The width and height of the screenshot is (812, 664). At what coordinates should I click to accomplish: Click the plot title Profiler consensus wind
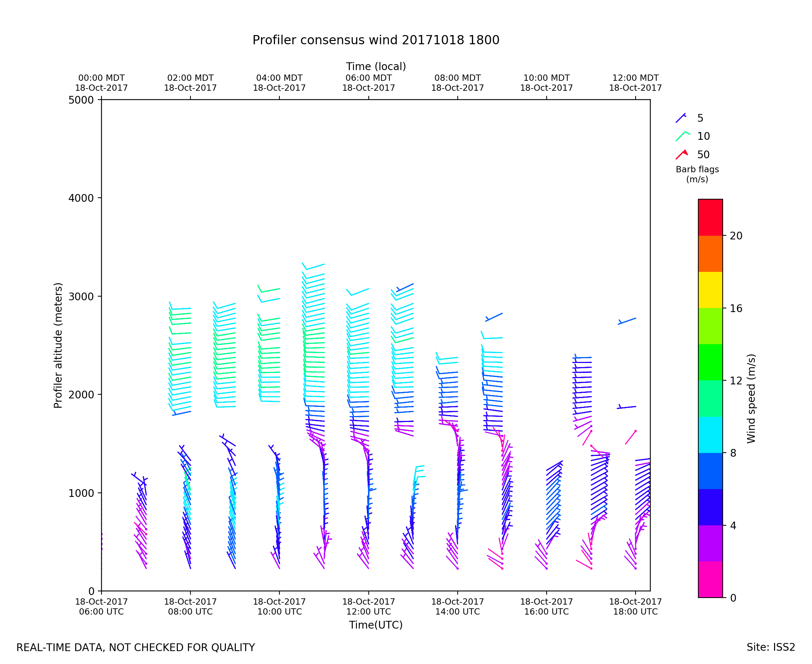tap(376, 40)
